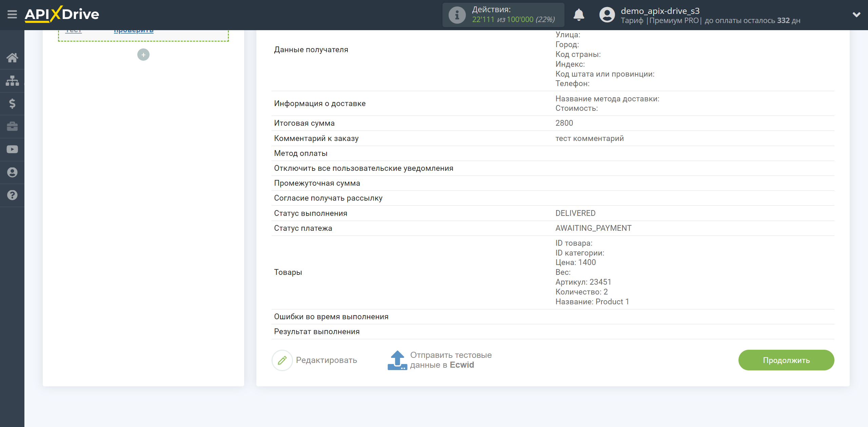Add a new step with the plus button

143,55
